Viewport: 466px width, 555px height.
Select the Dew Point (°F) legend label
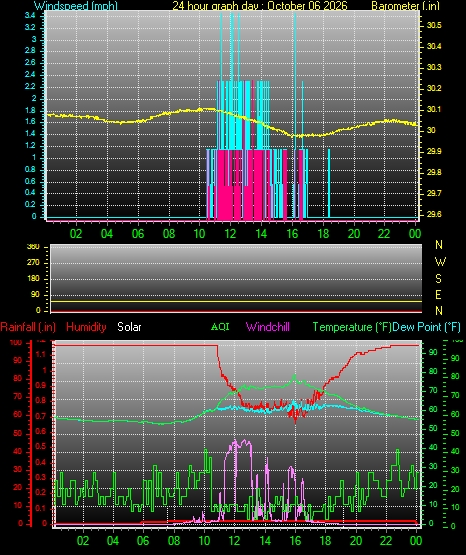[426, 327]
